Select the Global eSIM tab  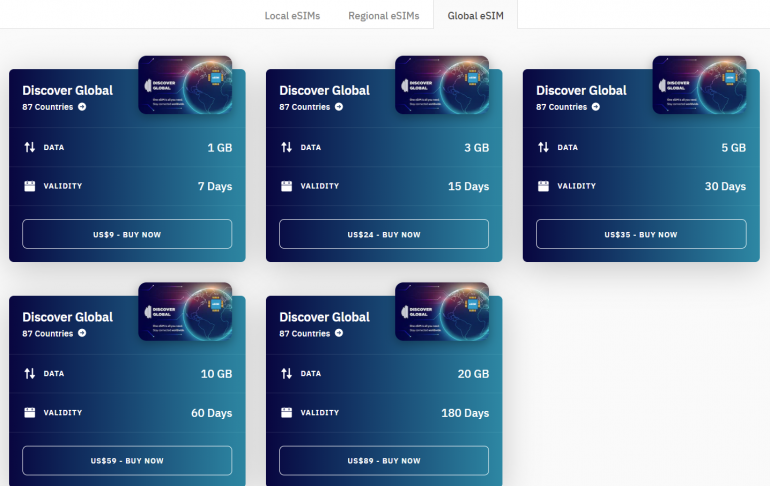click(x=475, y=16)
